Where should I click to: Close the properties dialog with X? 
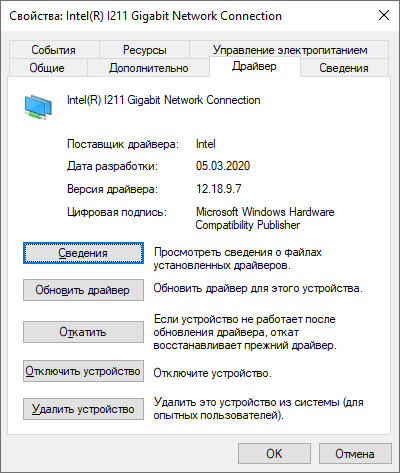pyautogui.click(x=384, y=15)
